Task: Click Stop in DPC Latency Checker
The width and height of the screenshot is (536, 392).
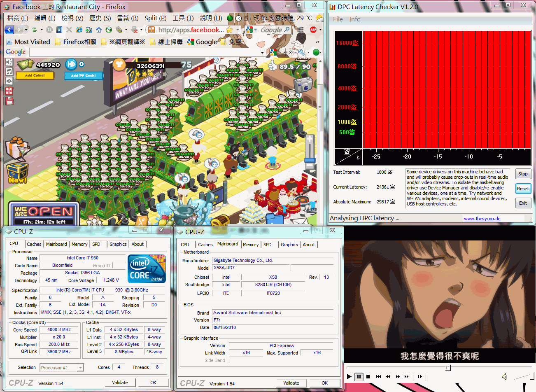Action: tap(523, 174)
